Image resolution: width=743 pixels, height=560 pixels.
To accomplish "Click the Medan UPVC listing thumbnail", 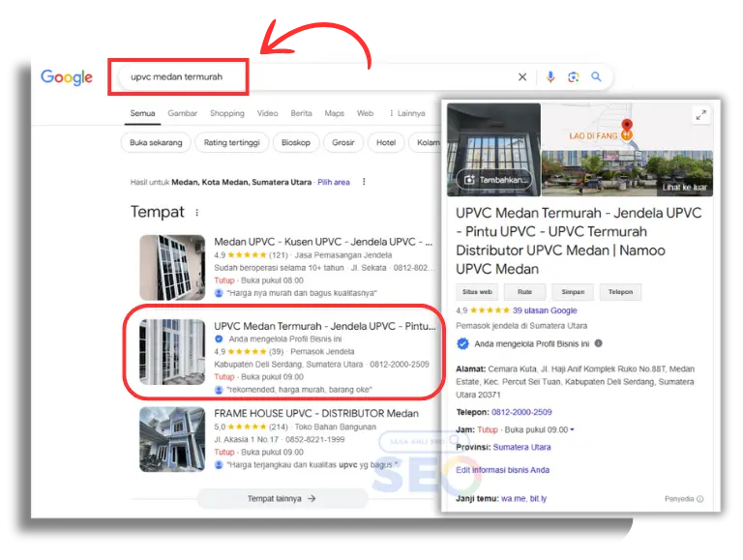I will click(x=172, y=268).
